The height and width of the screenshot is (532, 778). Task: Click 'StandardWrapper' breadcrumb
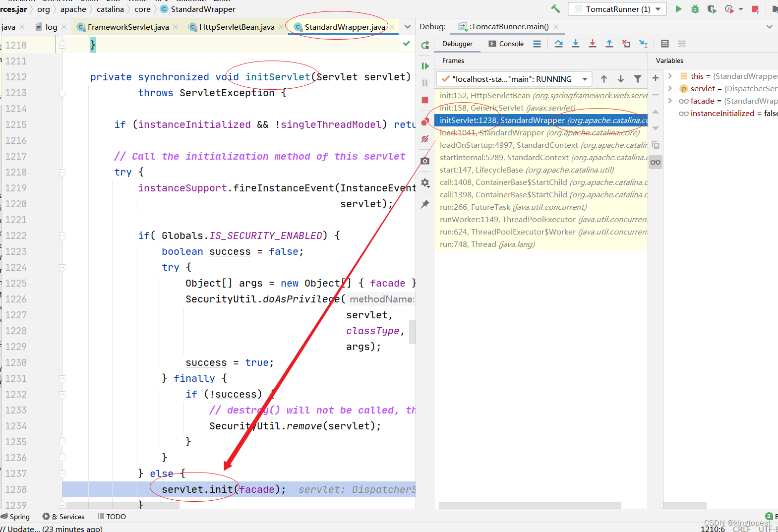[203, 9]
